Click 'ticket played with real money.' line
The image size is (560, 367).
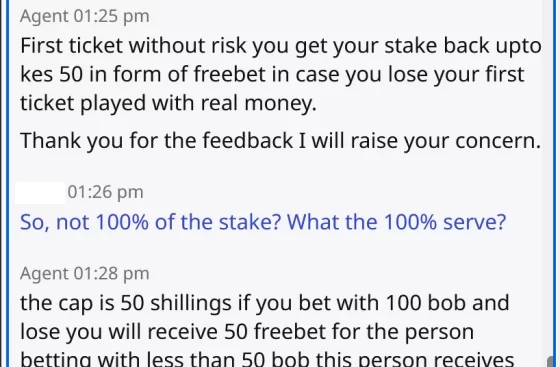point(168,104)
